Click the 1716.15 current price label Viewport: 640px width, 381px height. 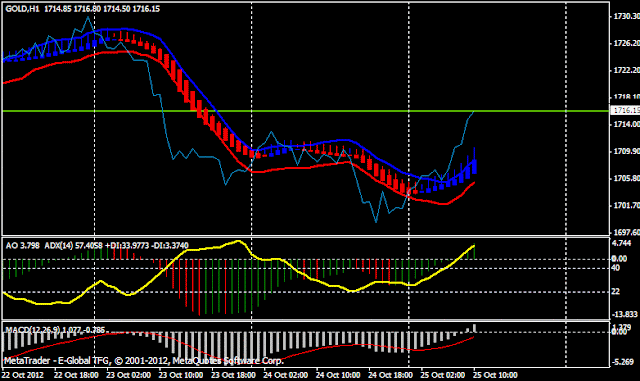[627, 110]
